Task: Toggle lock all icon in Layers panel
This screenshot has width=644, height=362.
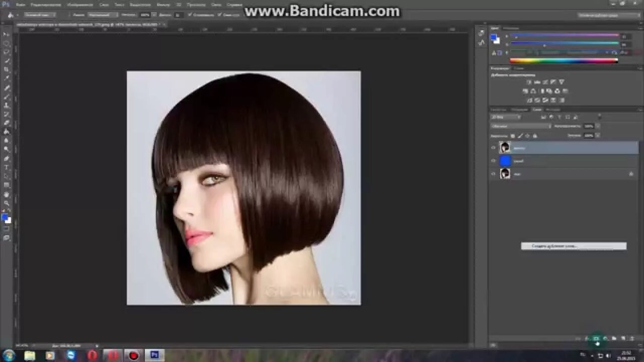Action: pyautogui.click(x=534, y=136)
